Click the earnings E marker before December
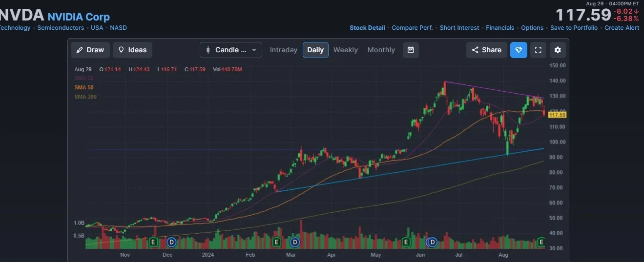This screenshot has height=262, width=644. [x=153, y=242]
